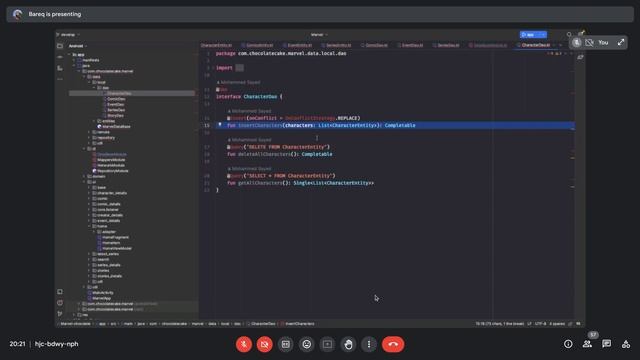Expand the character_details folder
Image resolution: width=640 pixels, height=360 pixels.
point(89,193)
